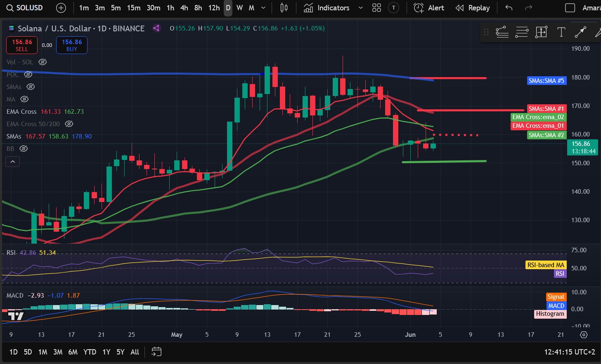
Task: Select the red dotted line near 160
Action: (x=456, y=135)
